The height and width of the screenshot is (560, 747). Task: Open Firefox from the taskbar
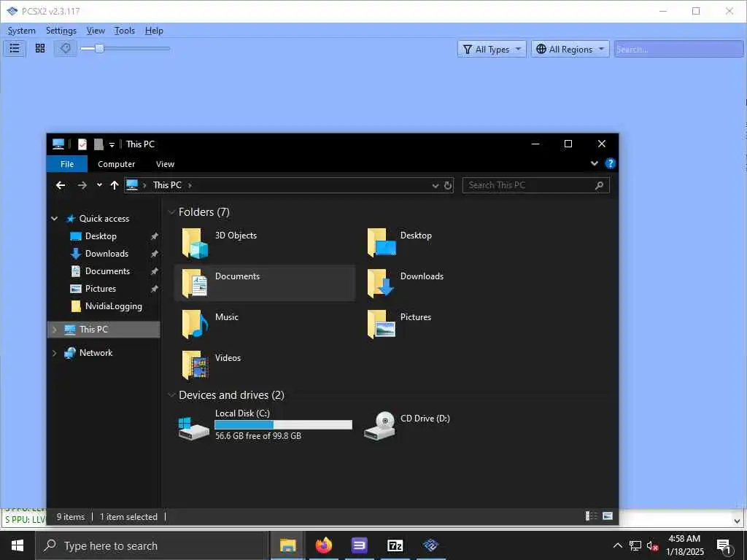tap(323, 545)
